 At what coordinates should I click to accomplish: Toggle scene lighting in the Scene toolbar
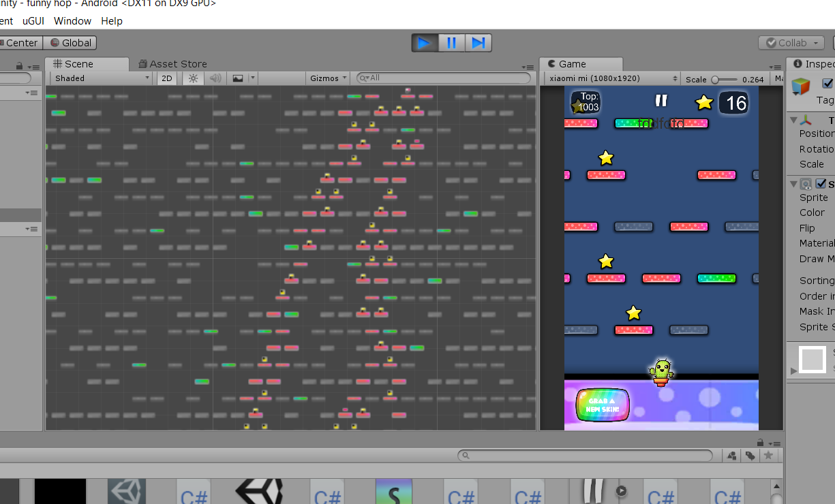click(193, 78)
